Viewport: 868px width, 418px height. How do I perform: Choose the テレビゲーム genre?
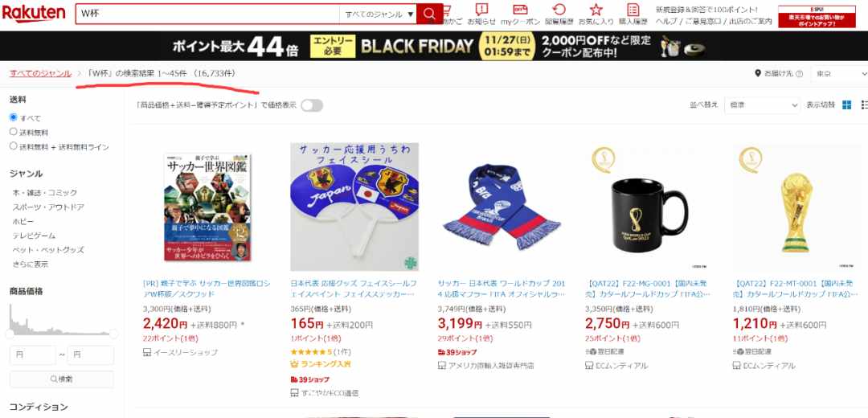(x=34, y=236)
